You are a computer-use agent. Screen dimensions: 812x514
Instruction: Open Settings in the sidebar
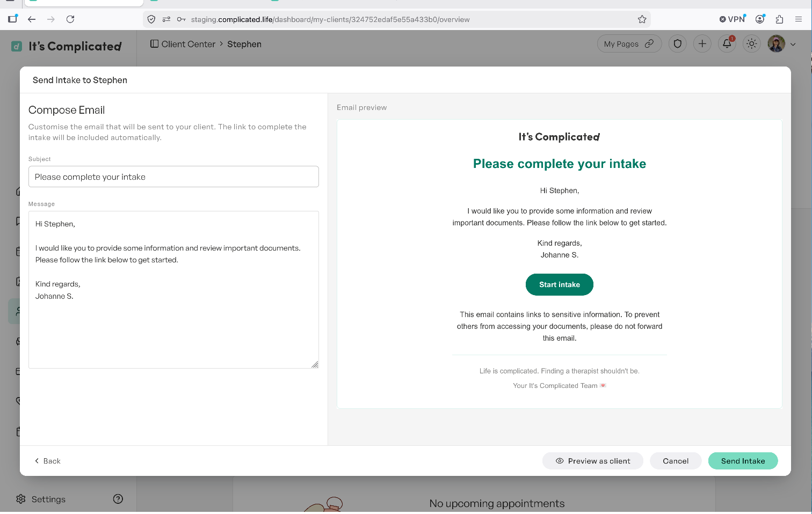[x=41, y=500]
